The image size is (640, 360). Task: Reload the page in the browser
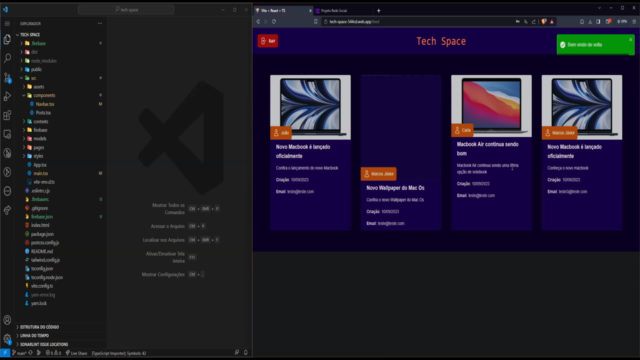pyautogui.click(x=274, y=22)
